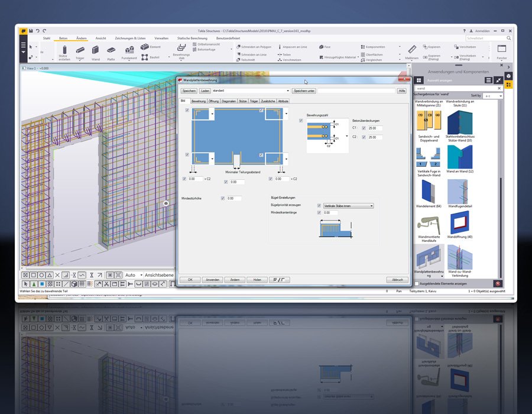This screenshot has height=414, width=532.
Task: Click the grid view icon in component panel
Action: pos(419,80)
